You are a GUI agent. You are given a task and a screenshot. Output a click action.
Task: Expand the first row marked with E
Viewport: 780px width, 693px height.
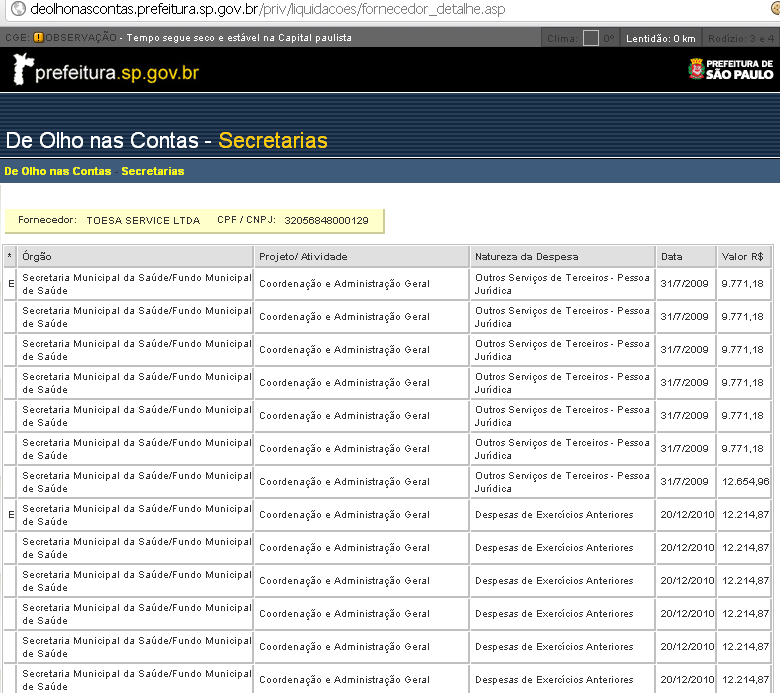point(10,284)
